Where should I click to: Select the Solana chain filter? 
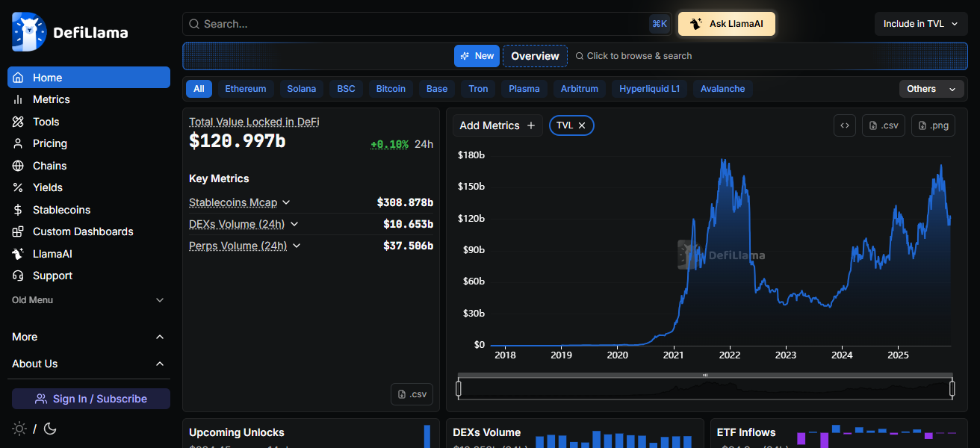tap(301, 89)
